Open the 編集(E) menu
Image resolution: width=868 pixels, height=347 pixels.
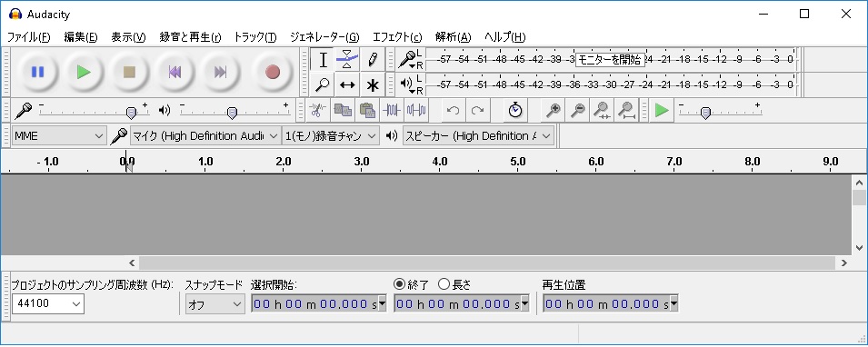(81, 37)
